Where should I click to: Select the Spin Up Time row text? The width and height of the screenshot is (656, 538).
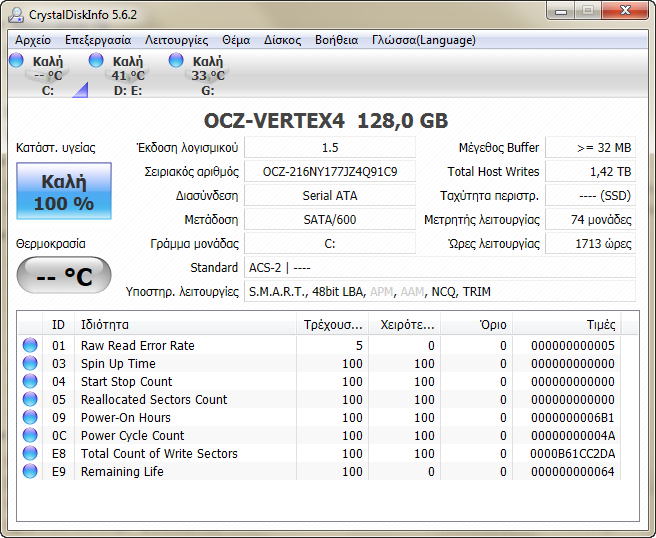click(118, 364)
